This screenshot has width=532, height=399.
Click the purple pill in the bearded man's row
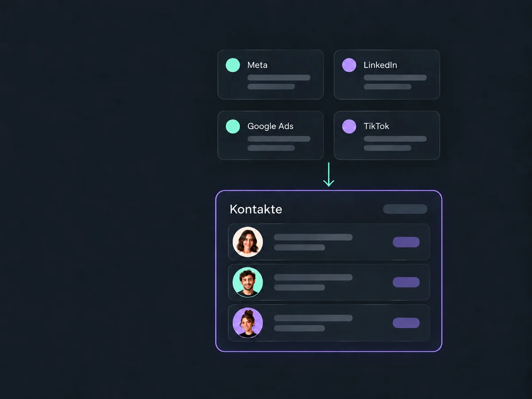[406, 282]
